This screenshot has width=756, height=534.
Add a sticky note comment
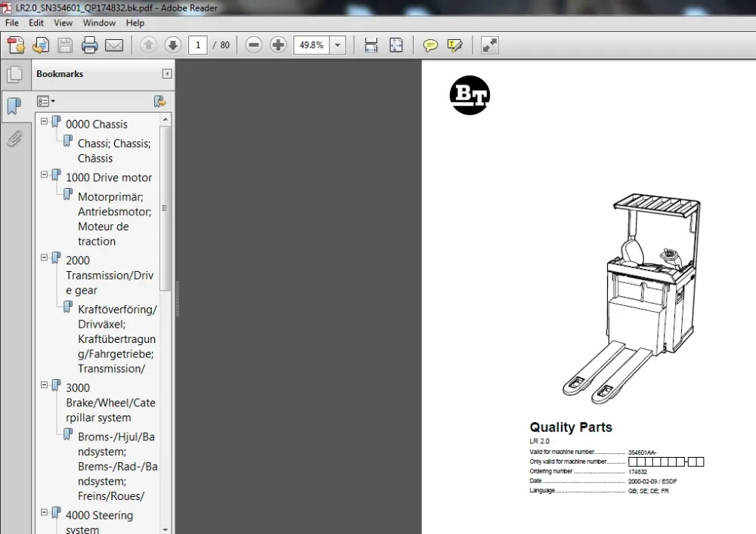pyautogui.click(x=430, y=45)
